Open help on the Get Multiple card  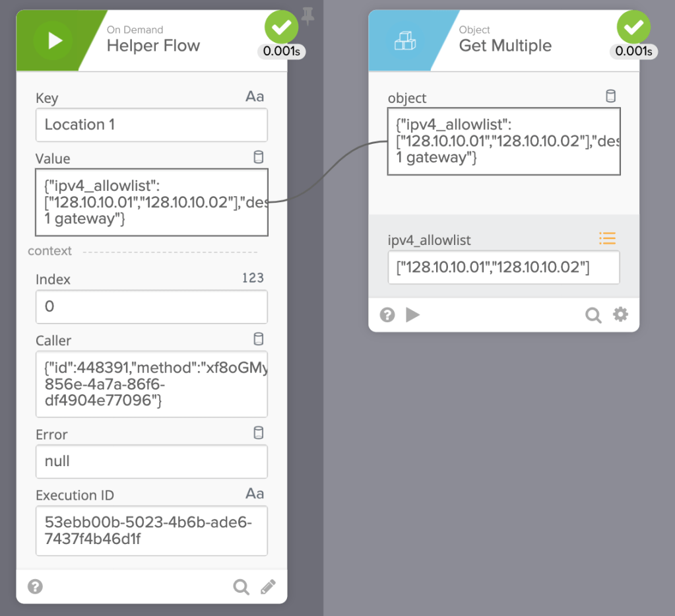pos(387,315)
